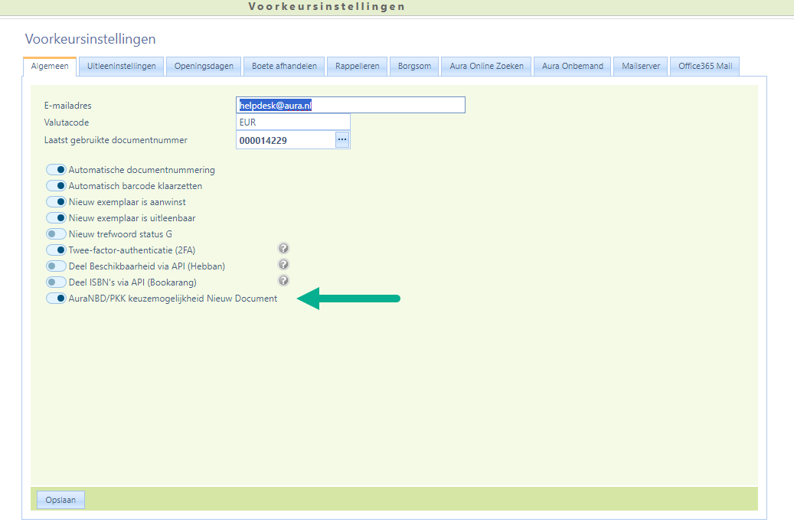
Task: Click help icon beside Deel ISBN's via API
Action: [283, 281]
